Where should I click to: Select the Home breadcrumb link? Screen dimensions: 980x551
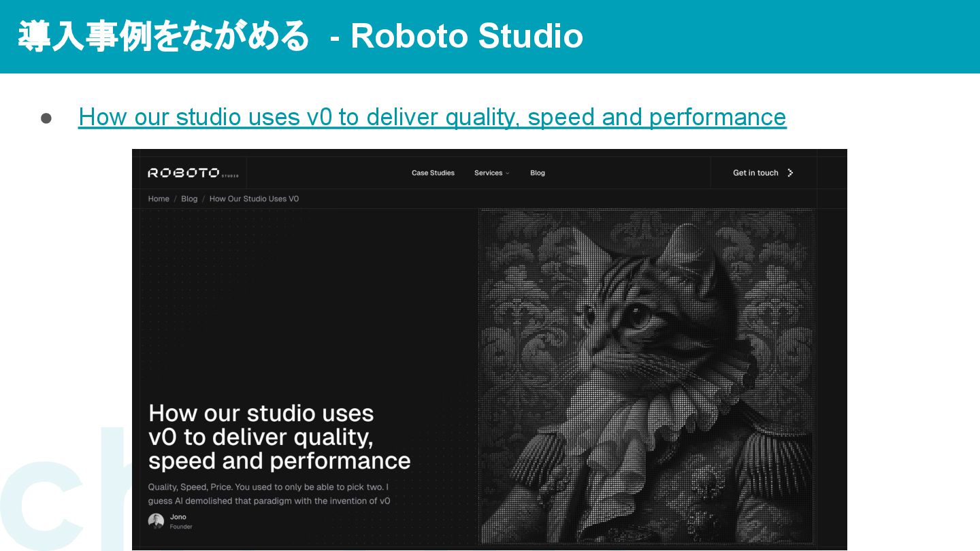tap(159, 199)
